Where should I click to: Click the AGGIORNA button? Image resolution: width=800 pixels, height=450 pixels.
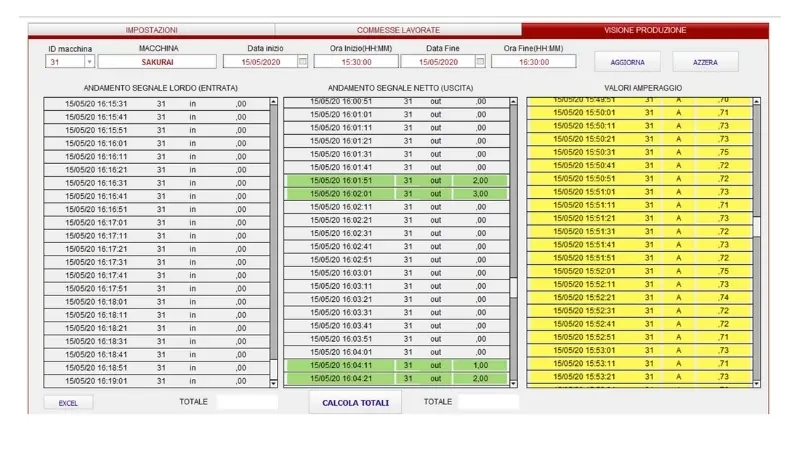click(x=627, y=62)
